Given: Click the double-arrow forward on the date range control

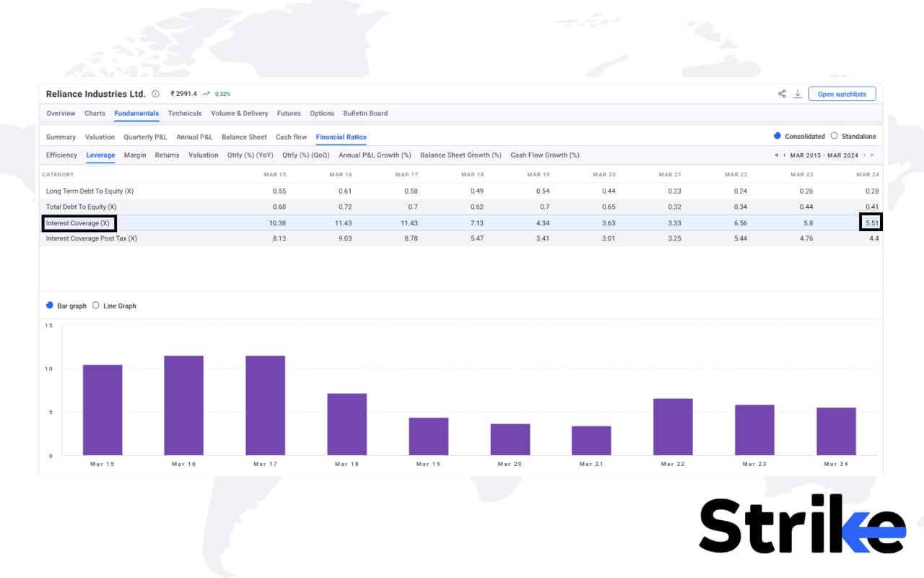Looking at the screenshot, I should (873, 155).
